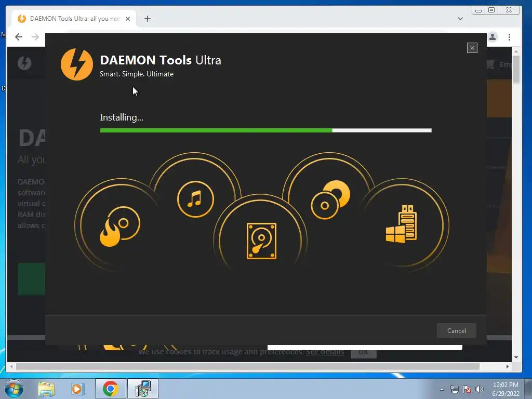Image resolution: width=532 pixels, height=399 pixels.
Task: Click the horizontal scrollbar left arrow
Action: click(x=11, y=366)
